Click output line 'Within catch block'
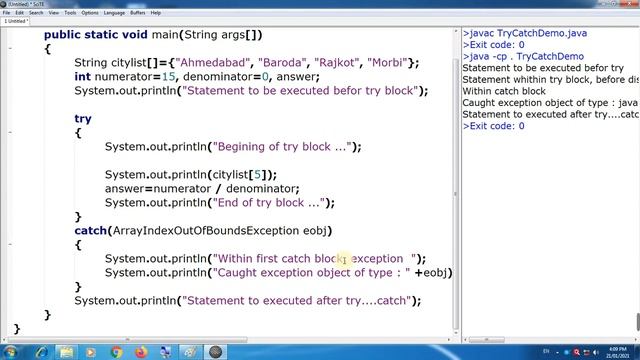The height and width of the screenshot is (360, 640). [x=504, y=91]
